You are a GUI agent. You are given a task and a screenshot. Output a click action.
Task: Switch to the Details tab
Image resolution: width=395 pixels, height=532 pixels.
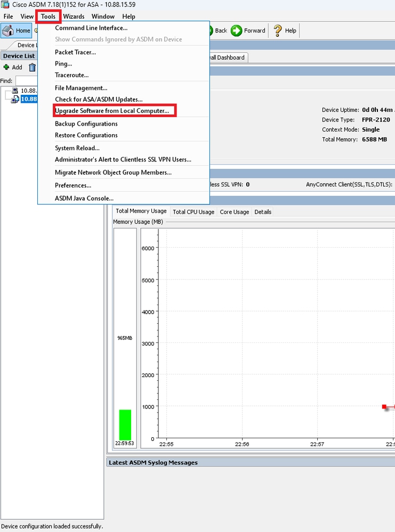click(x=263, y=212)
